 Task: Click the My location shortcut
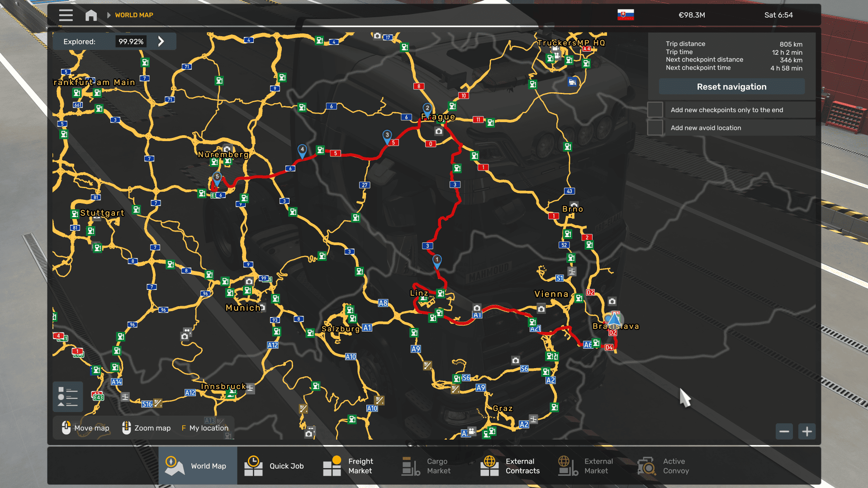pyautogui.click(x=205, y=428)
